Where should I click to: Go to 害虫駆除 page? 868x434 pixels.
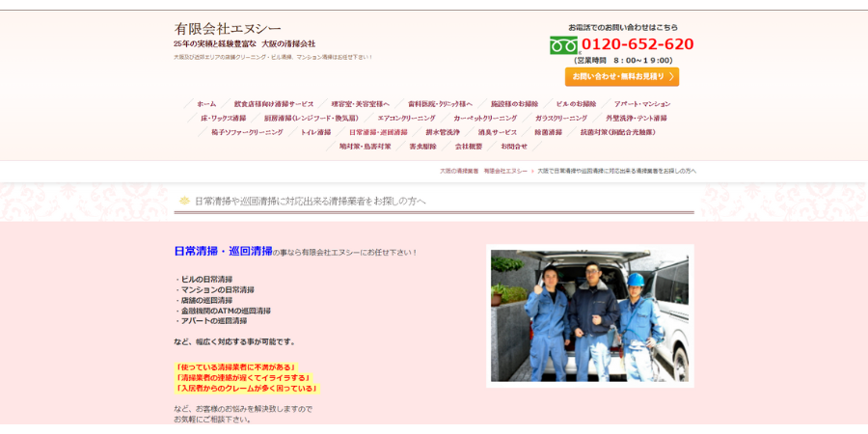423,148
